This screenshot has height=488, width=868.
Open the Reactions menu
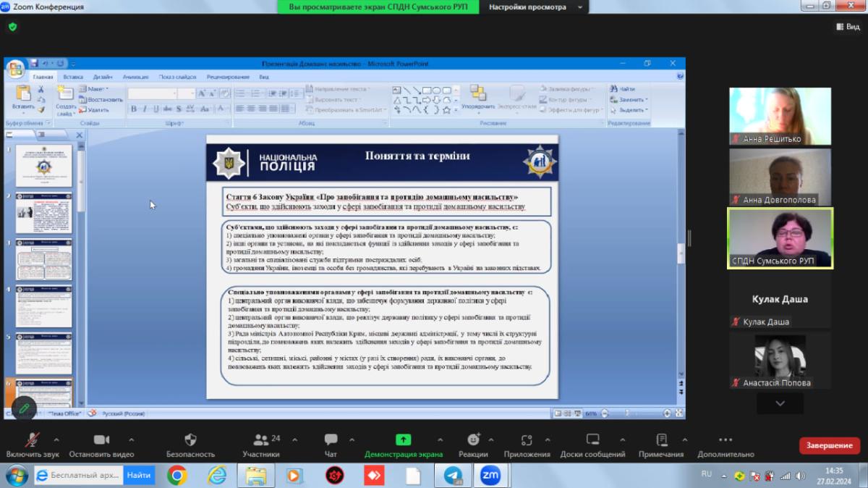473,440
